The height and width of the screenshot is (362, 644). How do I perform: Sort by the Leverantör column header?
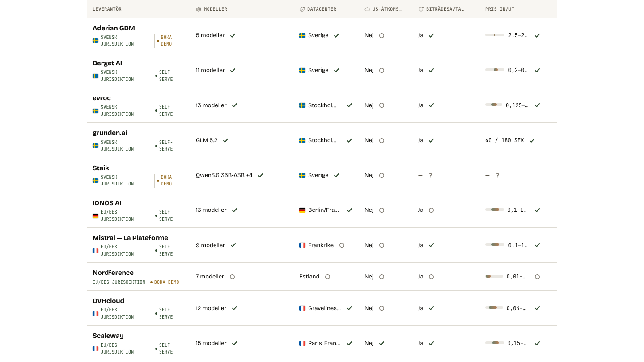click(107, 9)
